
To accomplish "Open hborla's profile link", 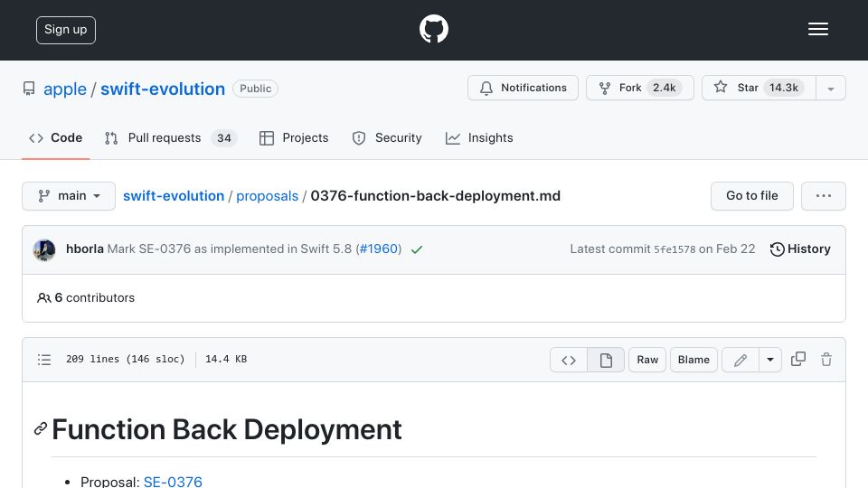I will pyautogui.click(x=85, y=249).
